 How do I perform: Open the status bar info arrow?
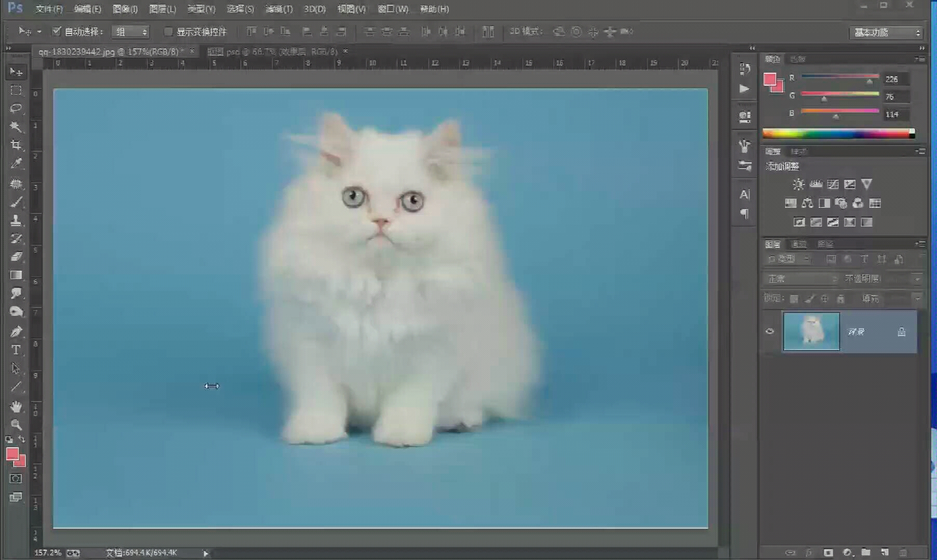[206, 553]
